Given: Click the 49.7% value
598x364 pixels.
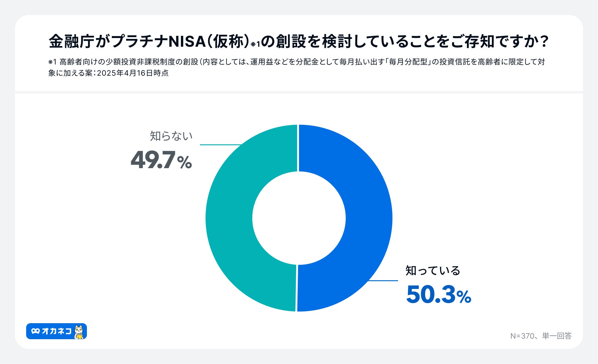Looking at the screenshot, I should click(161, 160).
